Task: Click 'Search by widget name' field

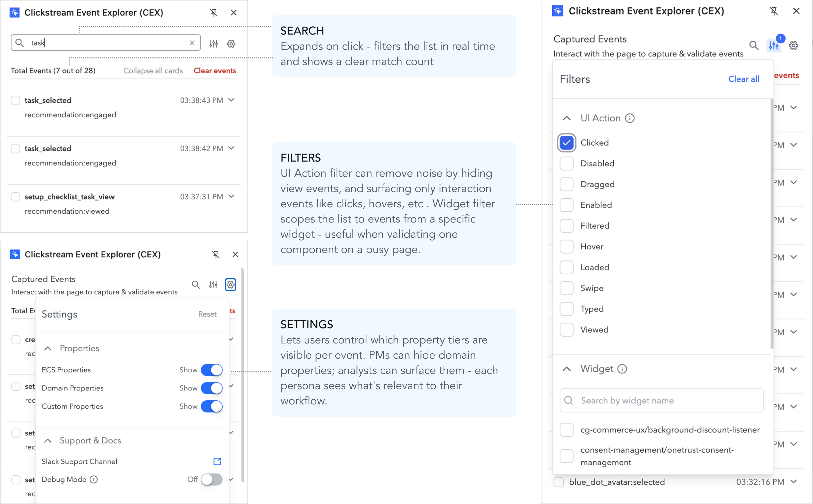Action: [x=661, y=400]
